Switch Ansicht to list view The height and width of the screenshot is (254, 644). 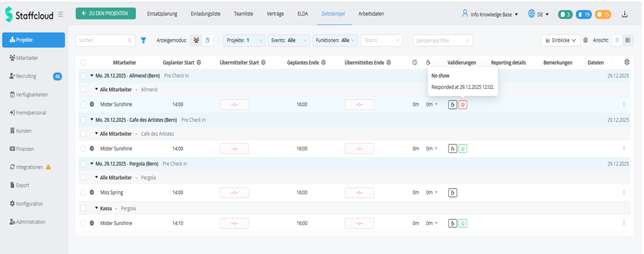click(x=617, y=40)
